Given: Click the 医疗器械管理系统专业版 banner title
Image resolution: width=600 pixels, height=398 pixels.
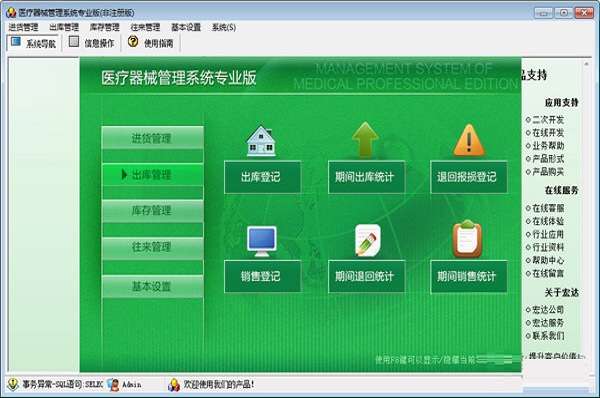Looking at the screenshot, I should [179, 78].
